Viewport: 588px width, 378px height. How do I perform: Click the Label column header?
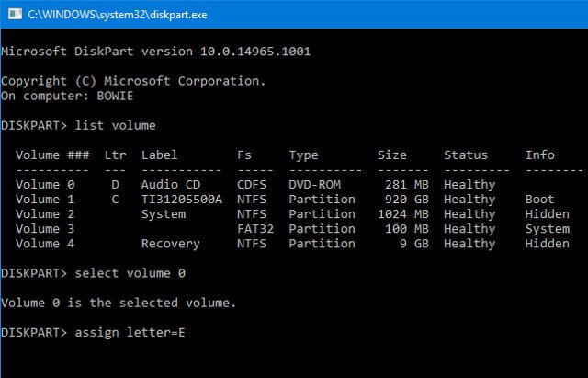coord(159,155)
